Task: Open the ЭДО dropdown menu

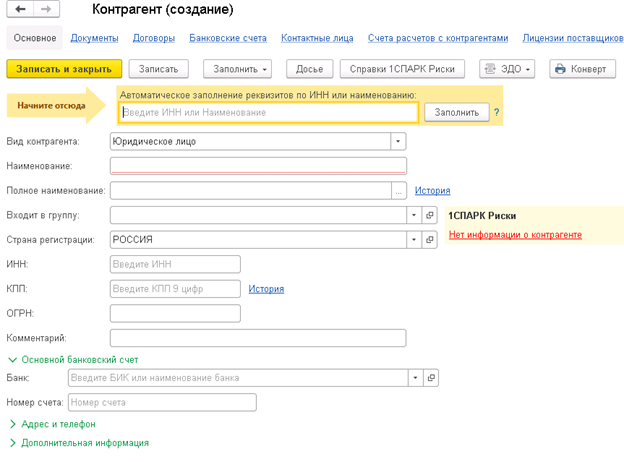Action: point(507,69)
